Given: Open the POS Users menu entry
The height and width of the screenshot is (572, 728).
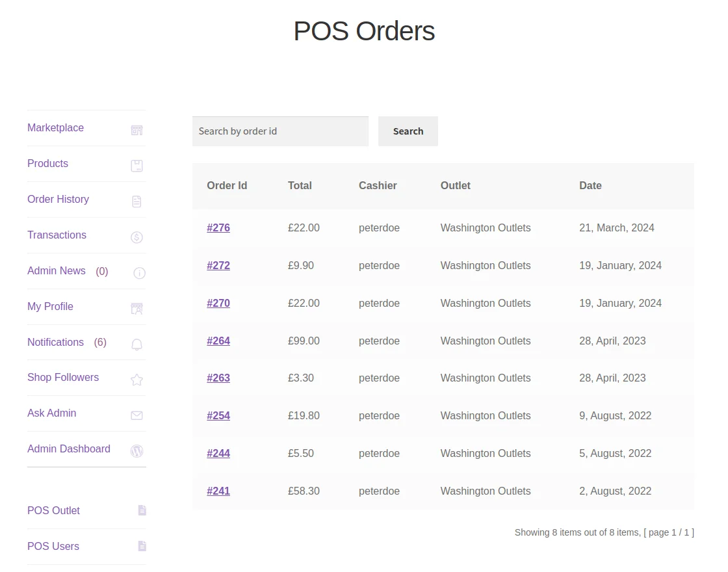Looking at the screenshot, I should (x=53, y=547).
